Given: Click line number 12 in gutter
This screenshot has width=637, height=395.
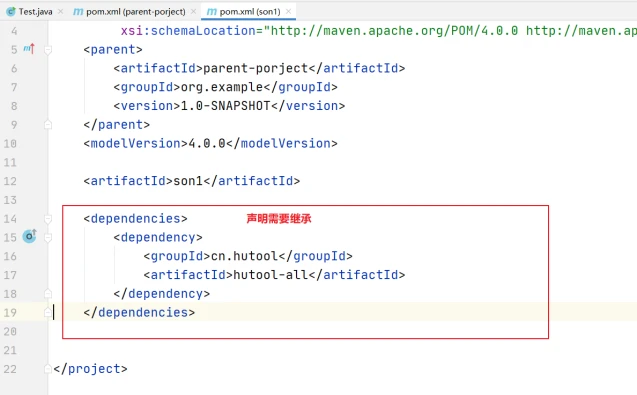Looking at the screenshot, I should coord(10,181).
